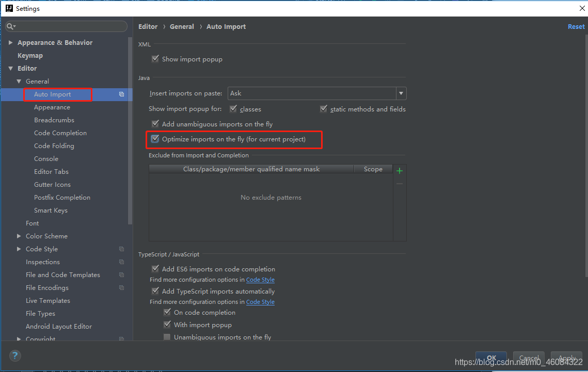
Task: Collapse the General tree node
Action: tap(19, 82)
